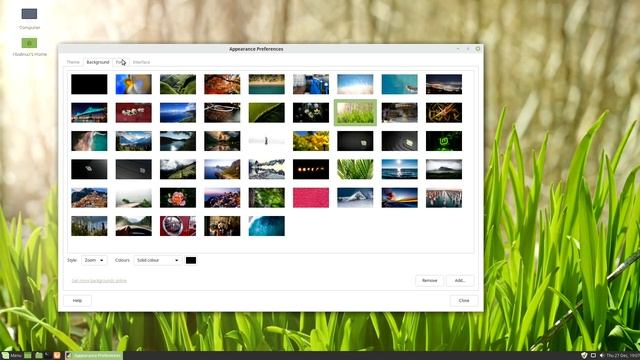Image resolution: width=640 pixels, height=360 pixels.
Task: Select the blue flower with yellow center wallpaper
Action: [x=133, y=84]
